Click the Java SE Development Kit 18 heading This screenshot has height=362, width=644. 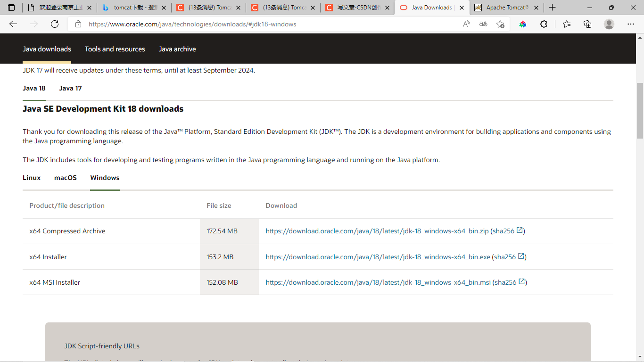(103, 109)
